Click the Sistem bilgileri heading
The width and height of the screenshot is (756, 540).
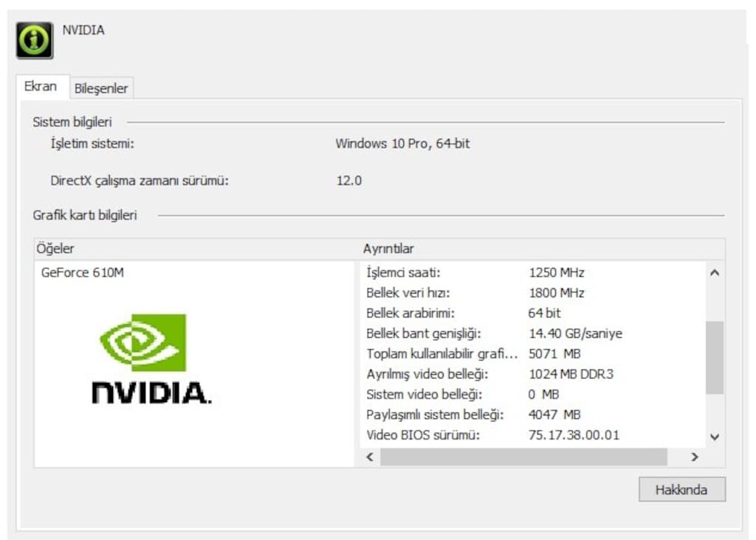coord(72,122)
